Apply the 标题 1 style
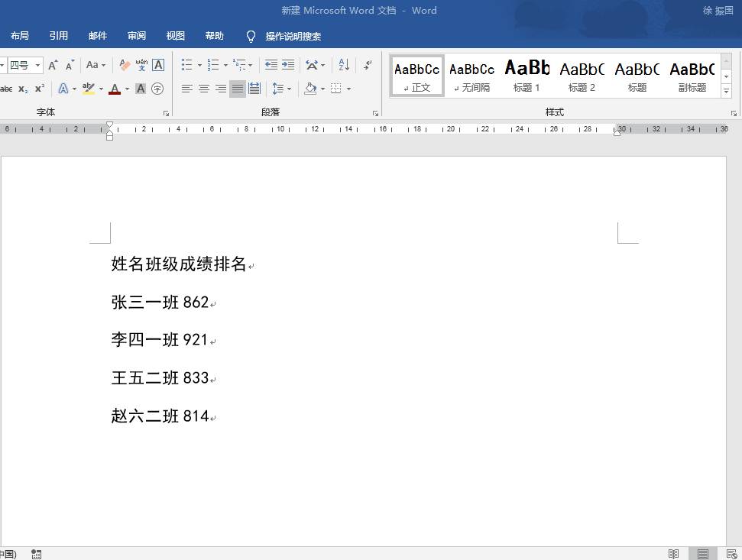The image size is (742, 560). coord(527,76)
